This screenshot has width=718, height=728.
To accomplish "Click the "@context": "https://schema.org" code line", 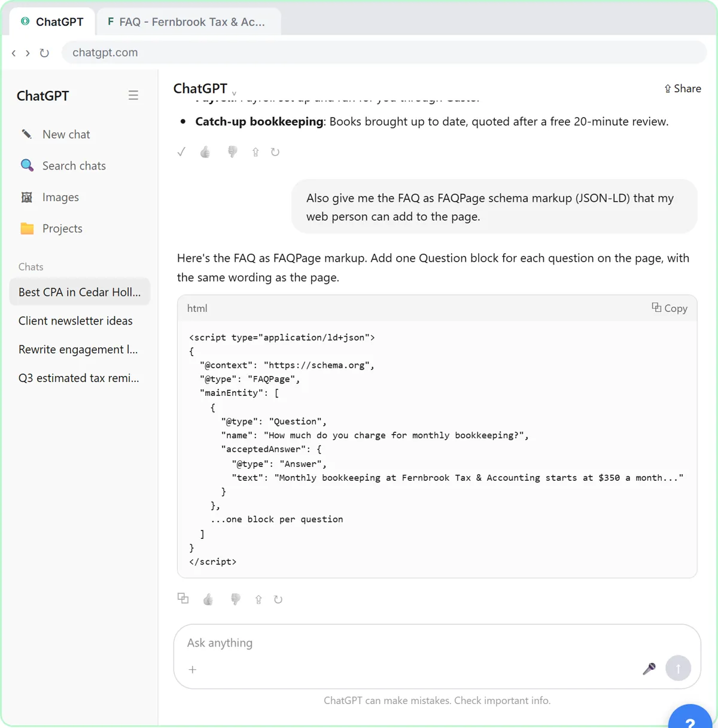I will (287, 365).
